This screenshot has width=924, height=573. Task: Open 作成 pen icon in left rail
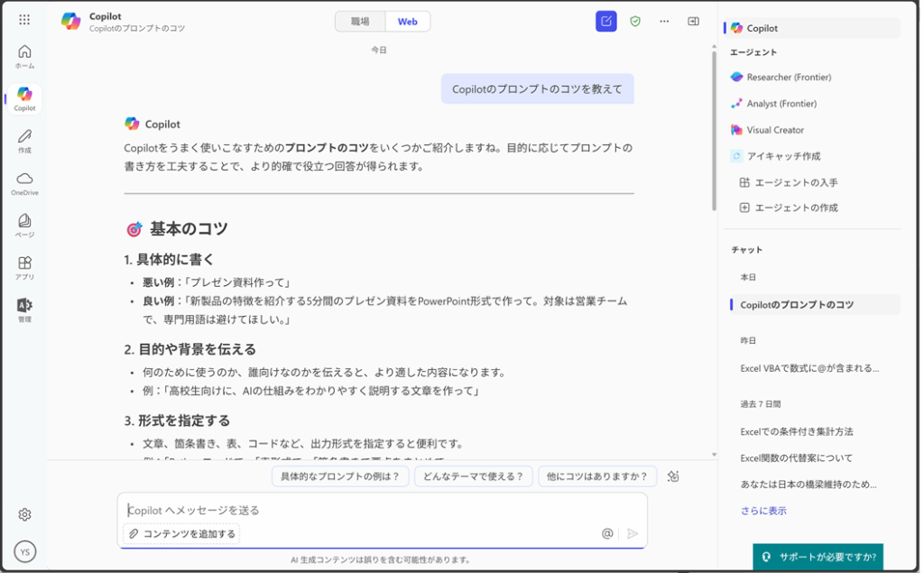pos(24,141)
